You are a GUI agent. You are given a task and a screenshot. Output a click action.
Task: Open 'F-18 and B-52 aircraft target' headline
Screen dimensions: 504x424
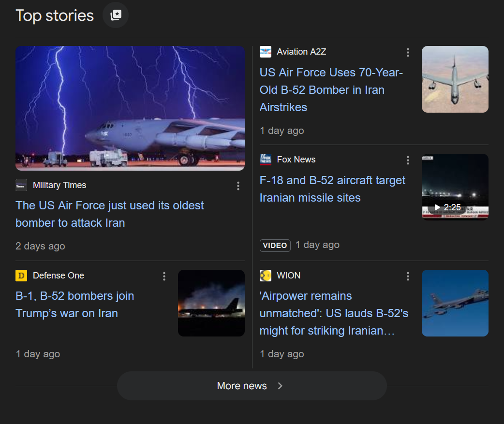pos(332,189)
